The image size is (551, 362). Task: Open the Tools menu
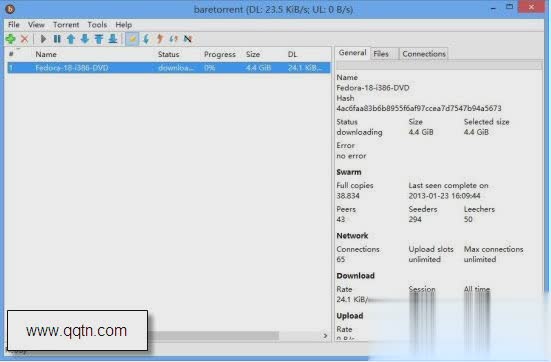pos(97,25)
